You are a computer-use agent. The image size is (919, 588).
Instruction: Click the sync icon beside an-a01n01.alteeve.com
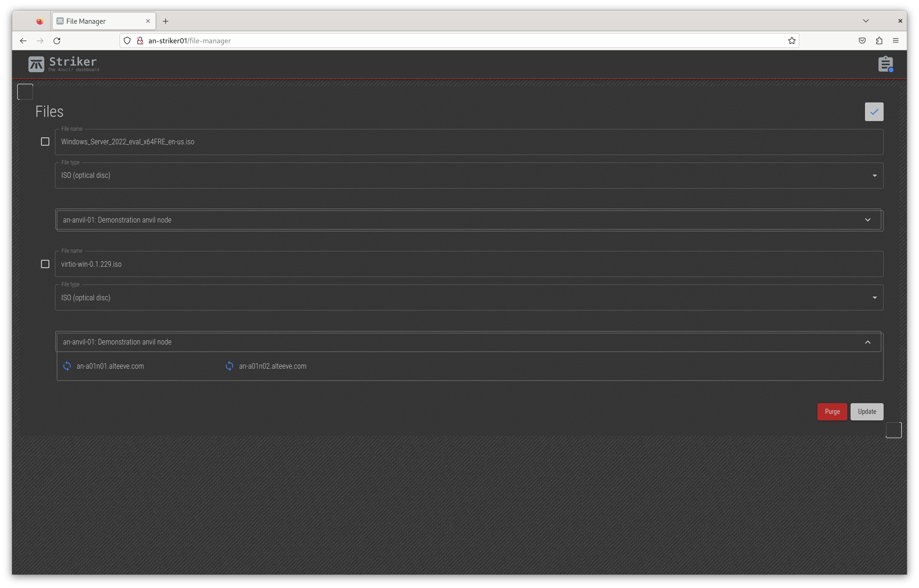tap(67, 366)
